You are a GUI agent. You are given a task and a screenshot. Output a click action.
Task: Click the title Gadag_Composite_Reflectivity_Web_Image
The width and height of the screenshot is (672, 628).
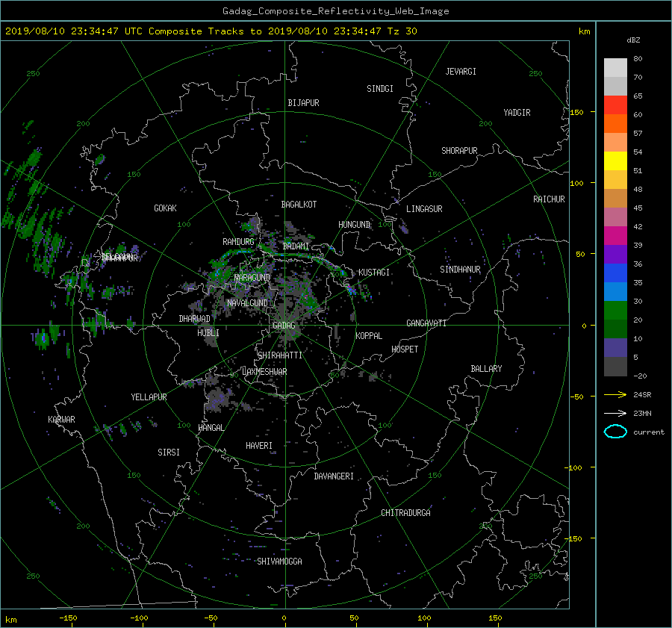click(335, 11)
